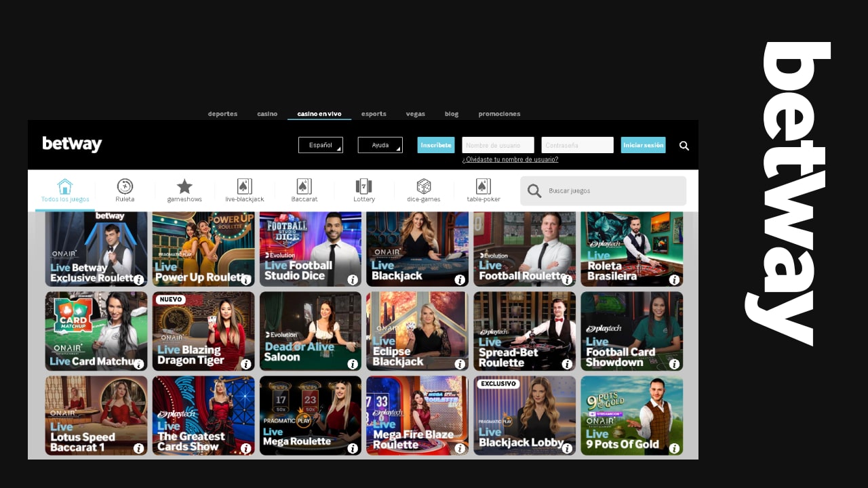Show info for Live 9 Pots Of Gold
This screenshot has height=488, width=868.
pos(674,448)
